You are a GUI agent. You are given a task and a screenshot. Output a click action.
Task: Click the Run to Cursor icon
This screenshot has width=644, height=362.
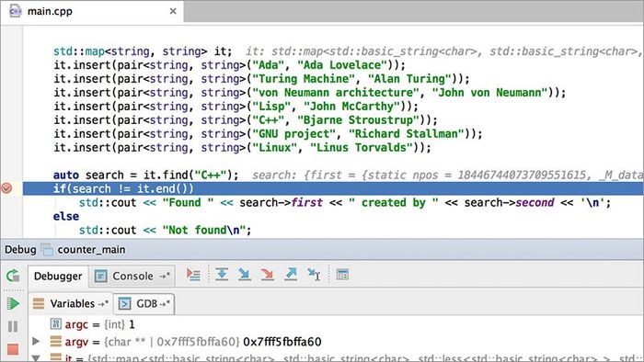[x=314, y=275]
